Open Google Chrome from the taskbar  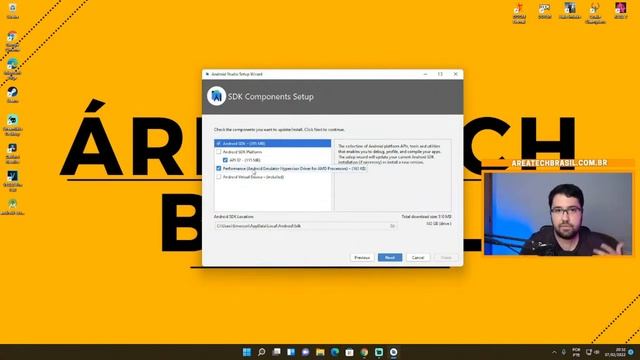[x=364, y=352]
